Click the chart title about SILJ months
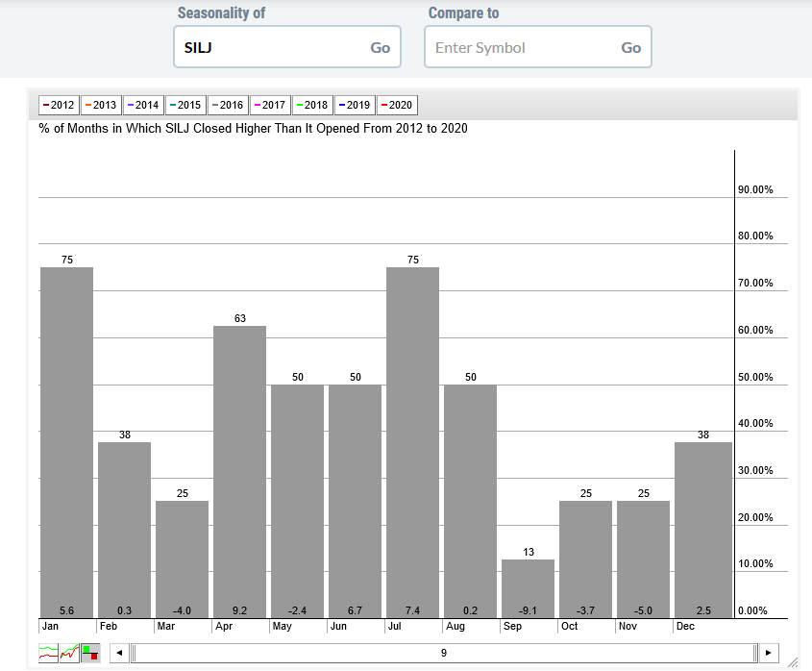The image size is (812, 671). point(253,129)
